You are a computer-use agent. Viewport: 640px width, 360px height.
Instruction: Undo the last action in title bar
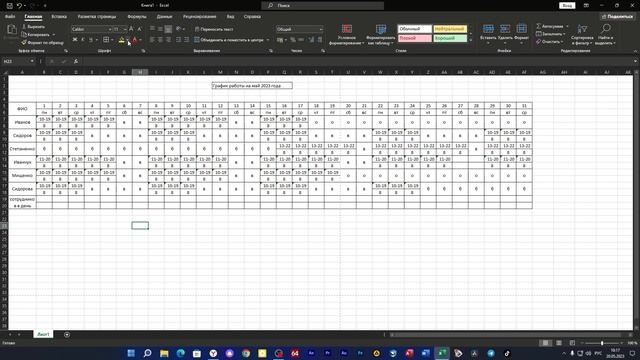tap(19, 6)
